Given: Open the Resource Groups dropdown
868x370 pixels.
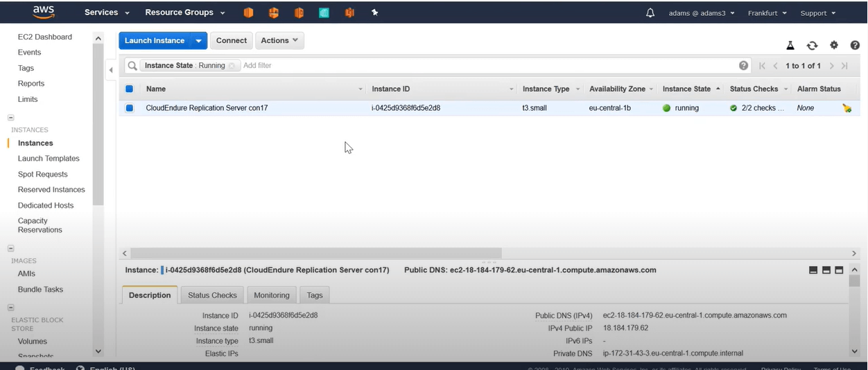Looking at the screenshot, I should tap(185, 12).
